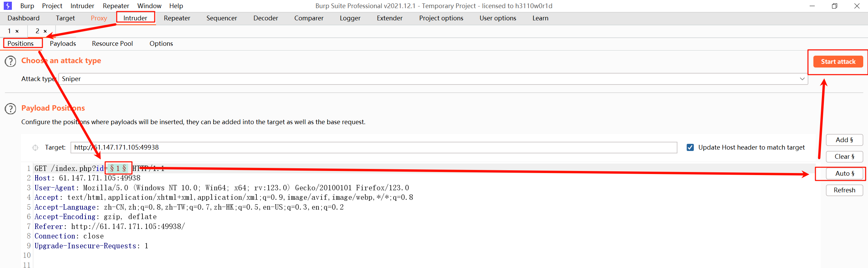
Task: Click the Connection: close header line
Action: (x=69, y=236)
